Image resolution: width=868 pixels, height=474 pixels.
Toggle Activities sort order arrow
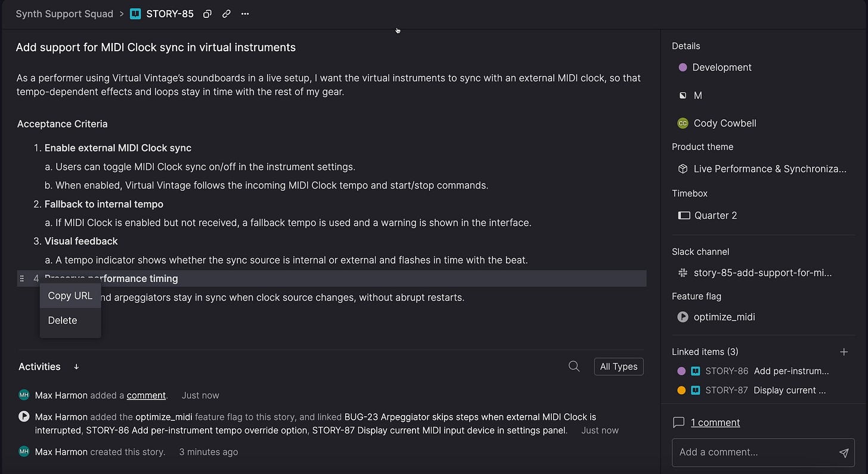pos(76,367)
